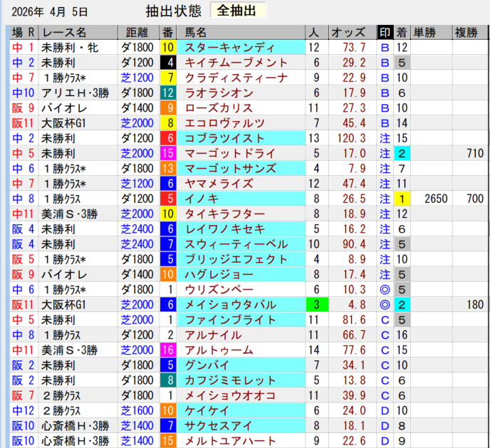This screenshot has width=490, height=448.
Task: Select horse マーゴットドライ
Action: point(241,153)
